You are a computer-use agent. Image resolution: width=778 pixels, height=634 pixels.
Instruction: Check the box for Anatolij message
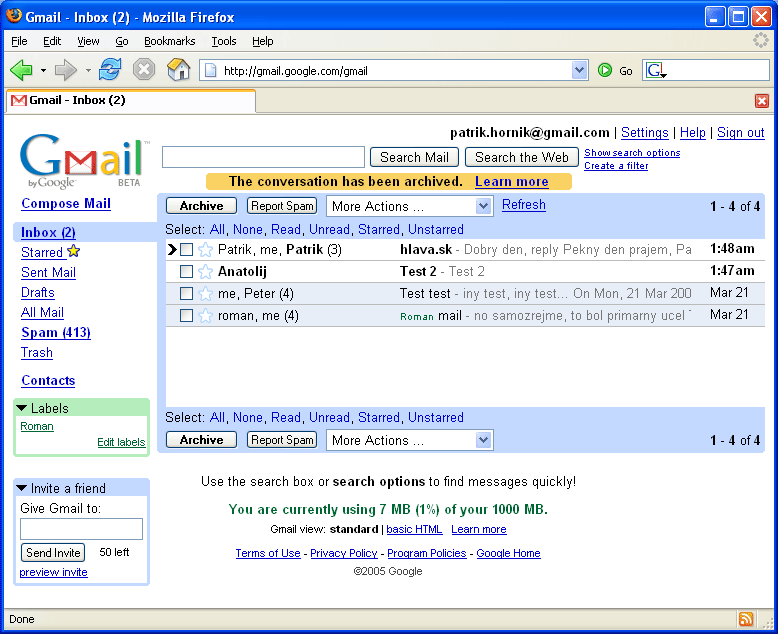(x=186, y=271)
